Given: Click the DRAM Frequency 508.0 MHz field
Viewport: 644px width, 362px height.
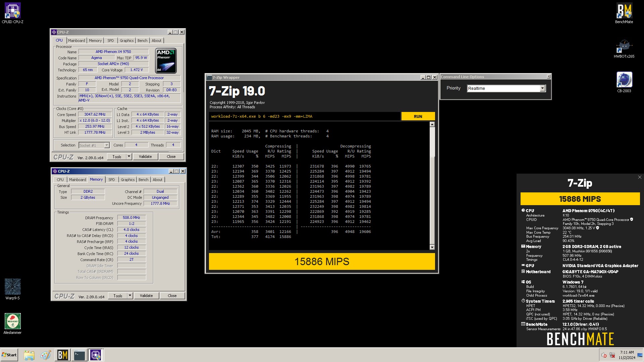Looking at the screenshot, I should 131,218.
